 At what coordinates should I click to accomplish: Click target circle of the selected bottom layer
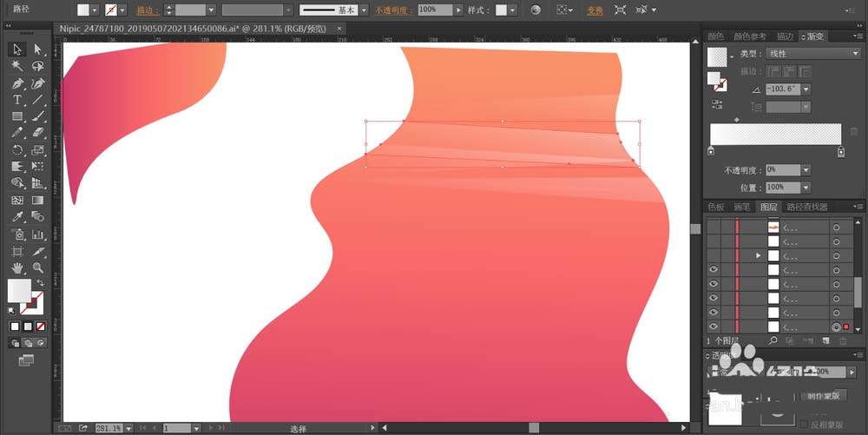pyautogui.click(x=837, y=326)
